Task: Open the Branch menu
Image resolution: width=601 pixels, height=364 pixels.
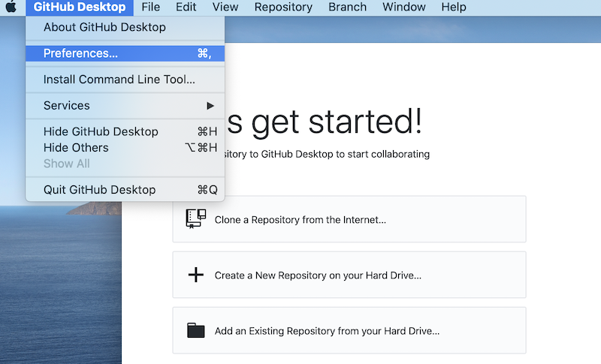Action: [x=348, y=8]
